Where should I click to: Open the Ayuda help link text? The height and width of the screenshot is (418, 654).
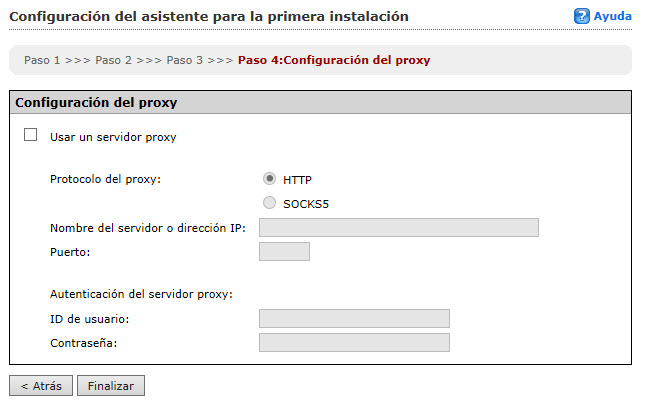click(612, 17)
